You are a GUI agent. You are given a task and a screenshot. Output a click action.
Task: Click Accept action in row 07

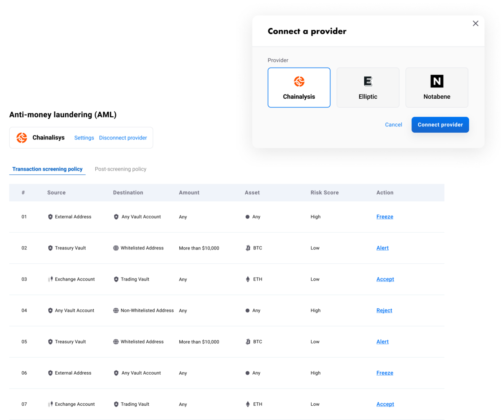pos(385,404)
